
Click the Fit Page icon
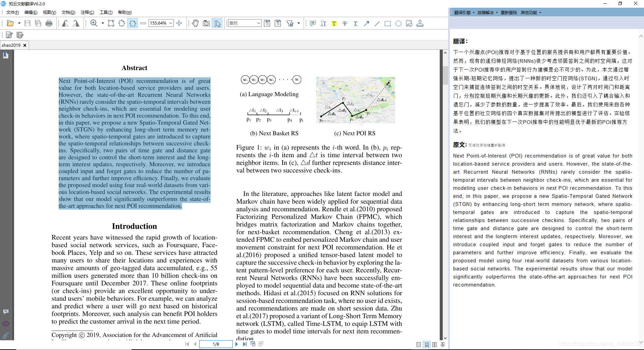click(x=122, y=23)
